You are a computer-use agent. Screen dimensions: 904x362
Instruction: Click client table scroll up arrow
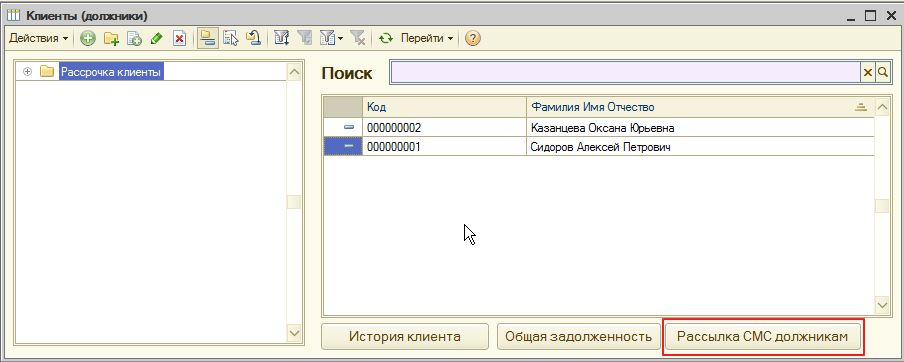(882, 107)
